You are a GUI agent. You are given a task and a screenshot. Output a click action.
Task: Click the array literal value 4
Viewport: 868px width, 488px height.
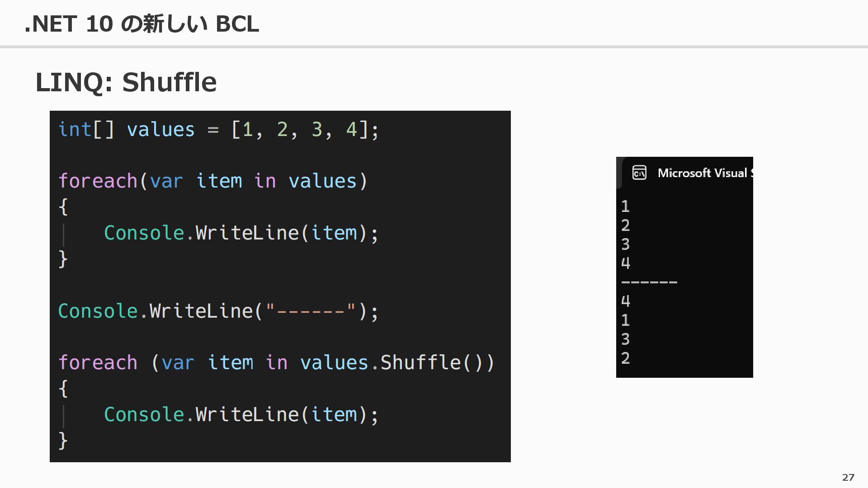(351, 130)
